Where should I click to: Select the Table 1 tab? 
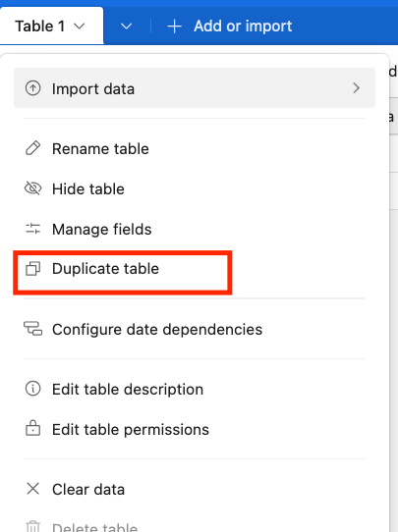click(52, 26)
